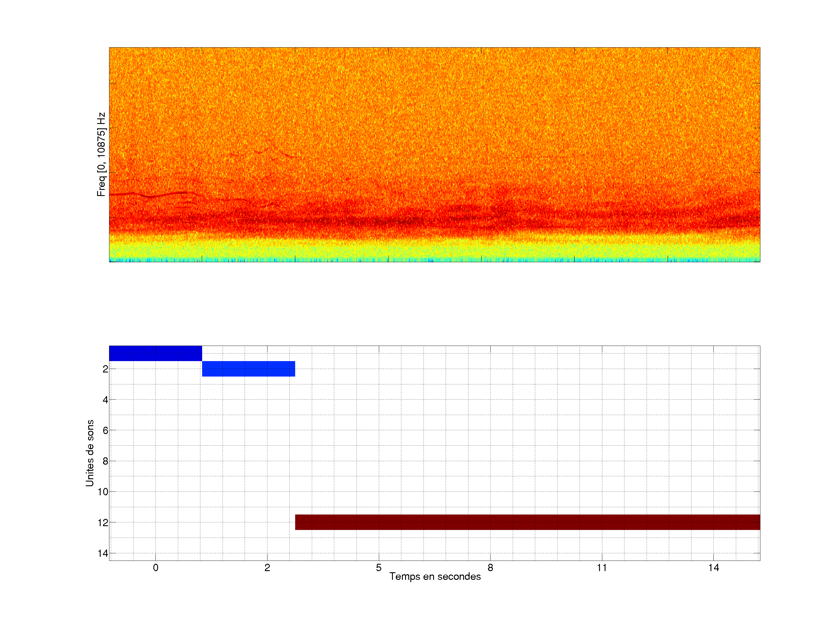
Task: Click the x-axis tick label 5
Action: [x=379, y=568]
